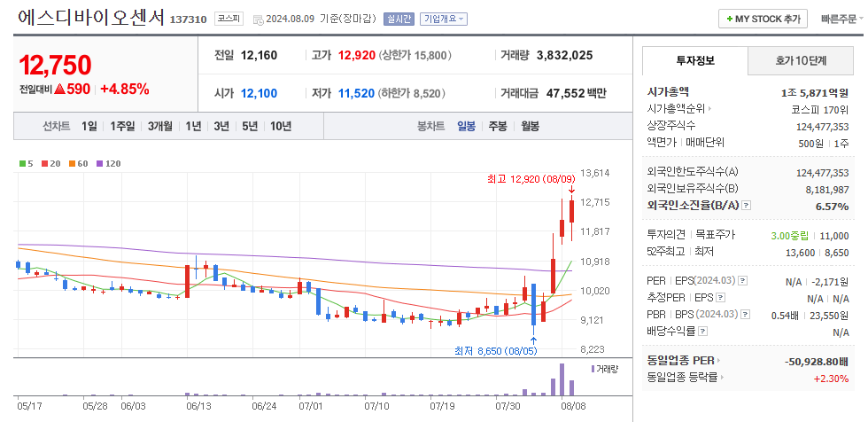
Task: Click the help icon beside PBR BPS(2024.03)
Action: 746,315
